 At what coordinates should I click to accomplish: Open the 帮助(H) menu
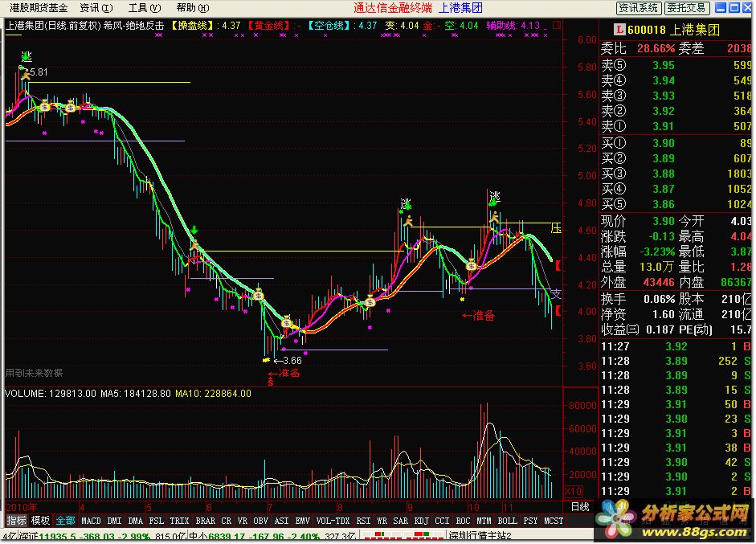(192, 8)
